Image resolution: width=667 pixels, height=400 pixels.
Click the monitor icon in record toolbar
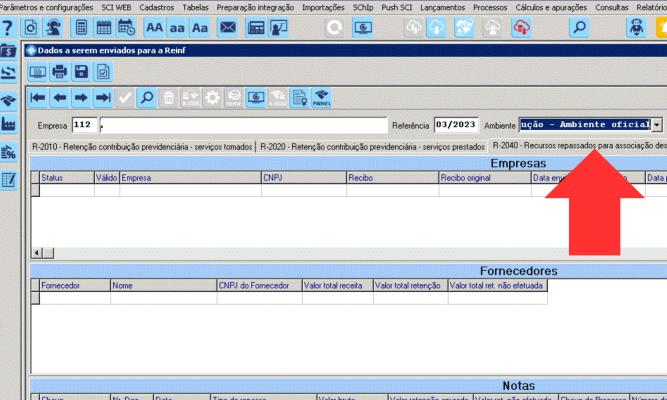tap(256, 98)
